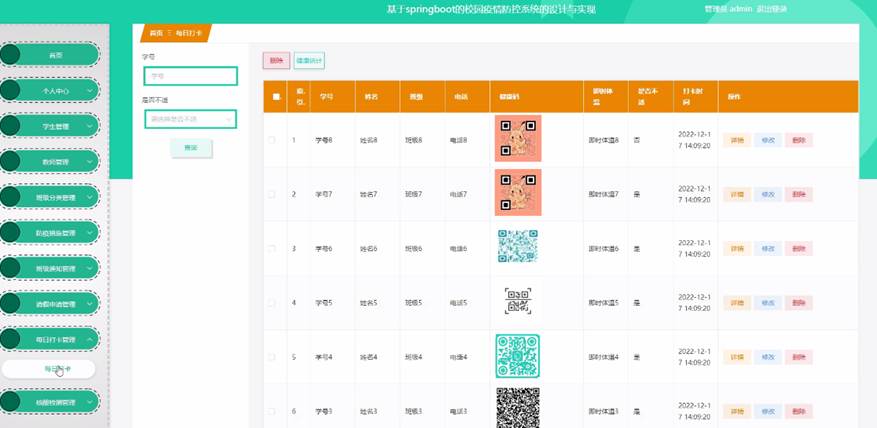Click 详情 for row 学号8
The image size is (877, 428).
[x=737, y=140]
